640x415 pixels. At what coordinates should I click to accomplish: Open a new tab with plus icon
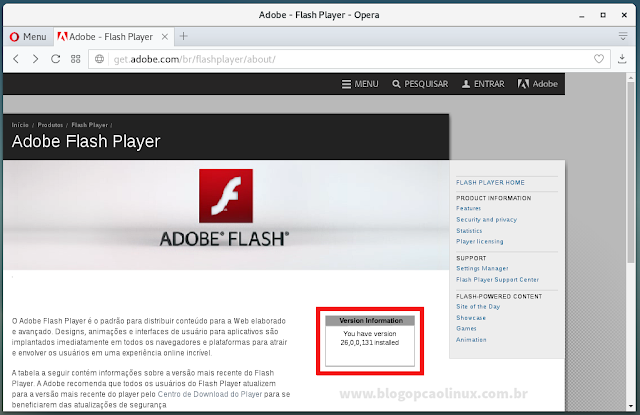184,36
